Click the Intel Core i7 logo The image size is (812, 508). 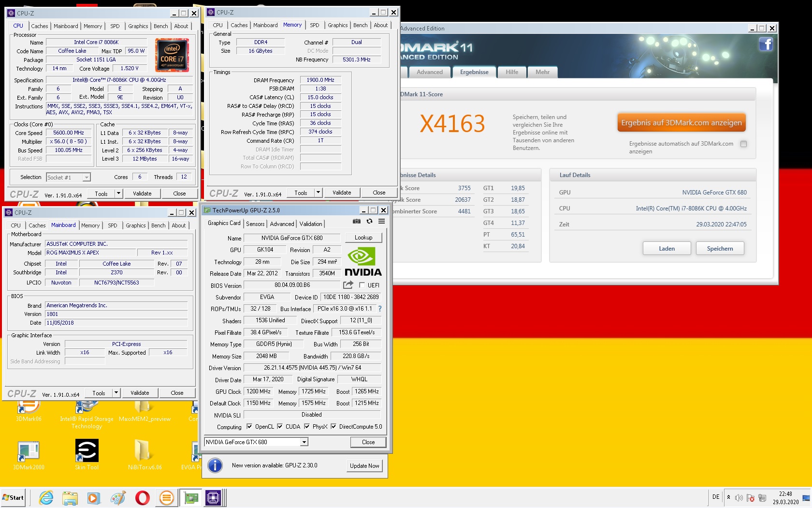tap(172, 56)
